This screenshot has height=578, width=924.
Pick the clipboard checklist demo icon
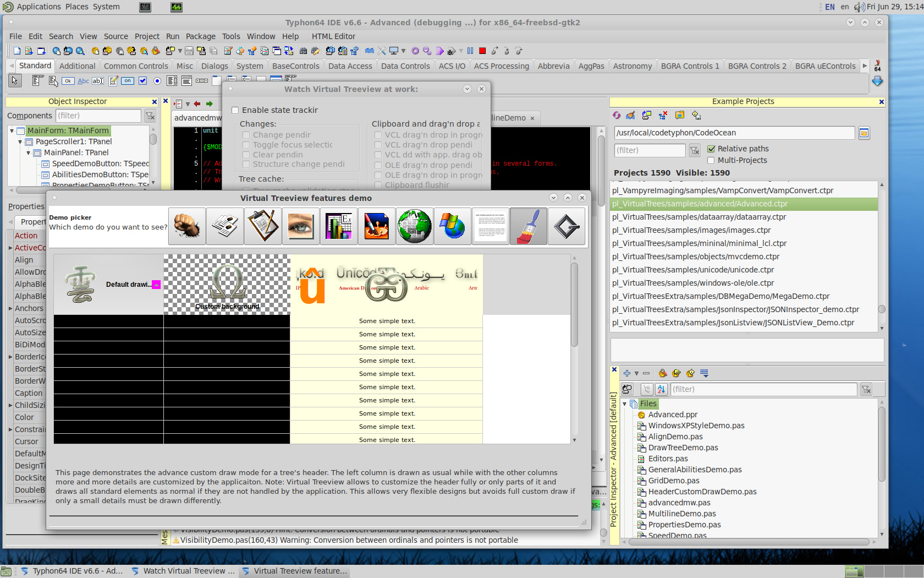[x=263, y=226]
